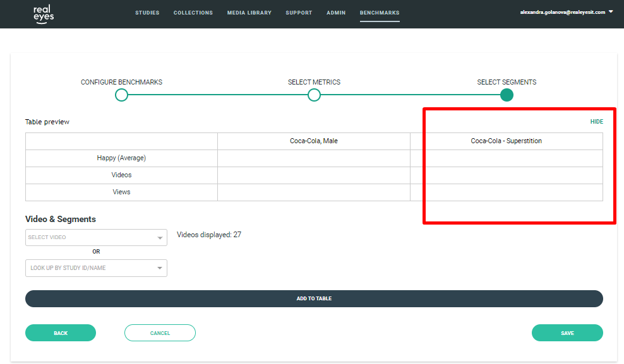Select the Videos row label
The height and width of the screenshot is (364, 624).
(x=121, y=175)
